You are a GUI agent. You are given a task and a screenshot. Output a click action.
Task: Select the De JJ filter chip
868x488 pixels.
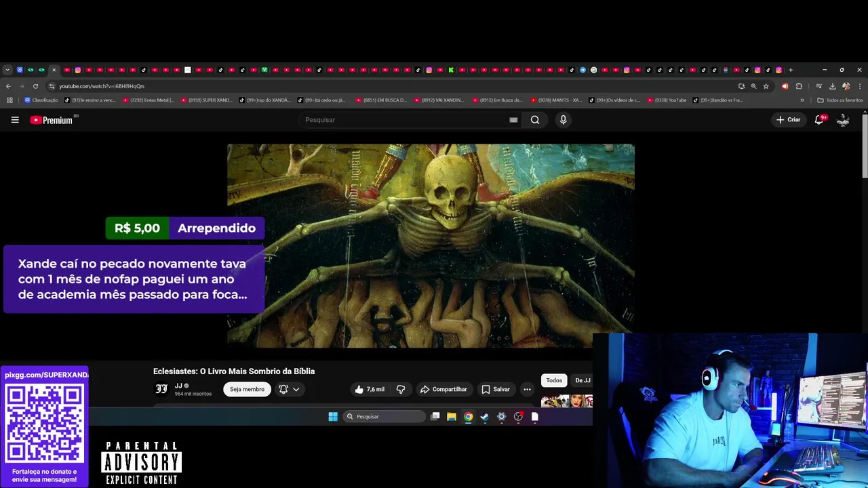(x=583, y=380)
